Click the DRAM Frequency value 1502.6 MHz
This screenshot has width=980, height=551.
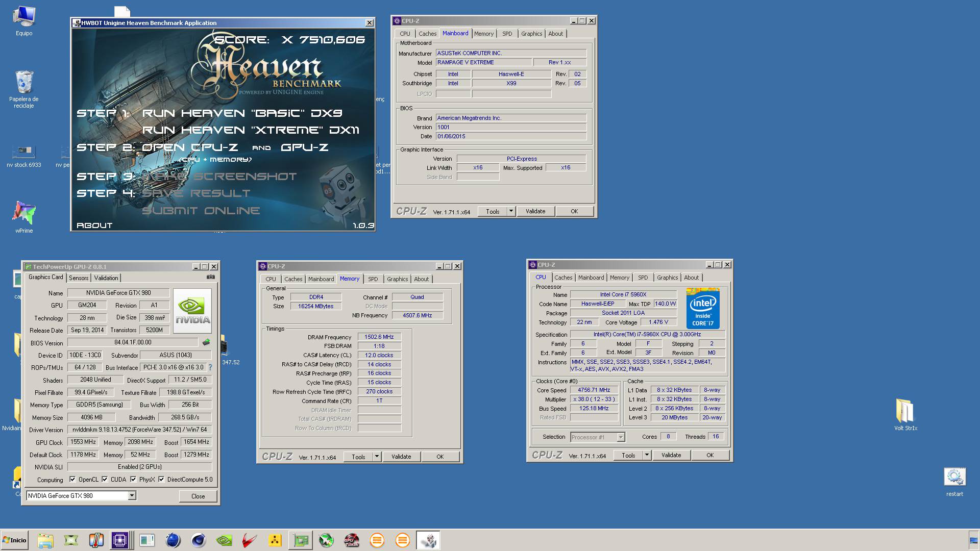[379, 337]
